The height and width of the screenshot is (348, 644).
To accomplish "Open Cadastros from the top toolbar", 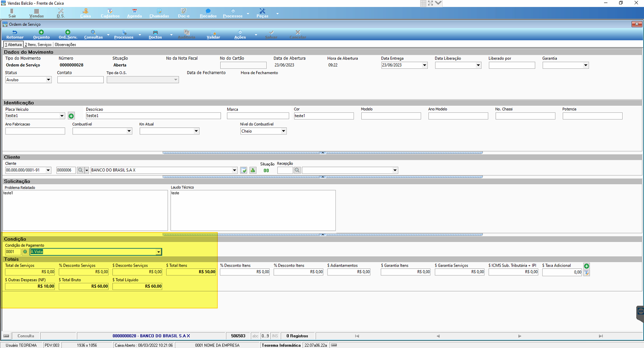I will tap(110, 13).
